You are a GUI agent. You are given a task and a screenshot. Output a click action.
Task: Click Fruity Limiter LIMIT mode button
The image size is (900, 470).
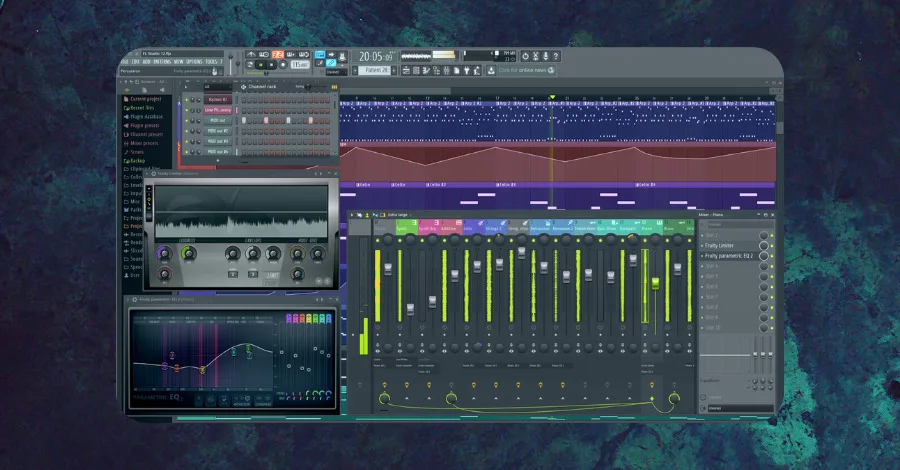pyautogui.click(x=273, y=275)
